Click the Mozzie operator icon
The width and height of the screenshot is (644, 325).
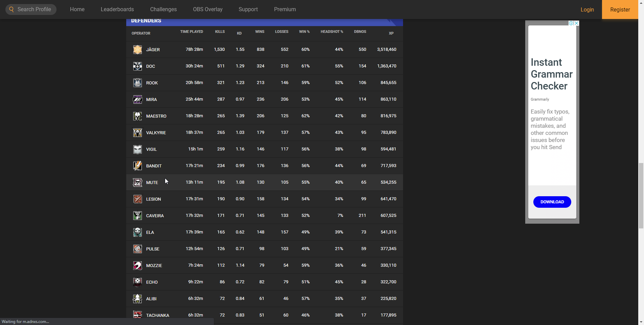point(137,265)
